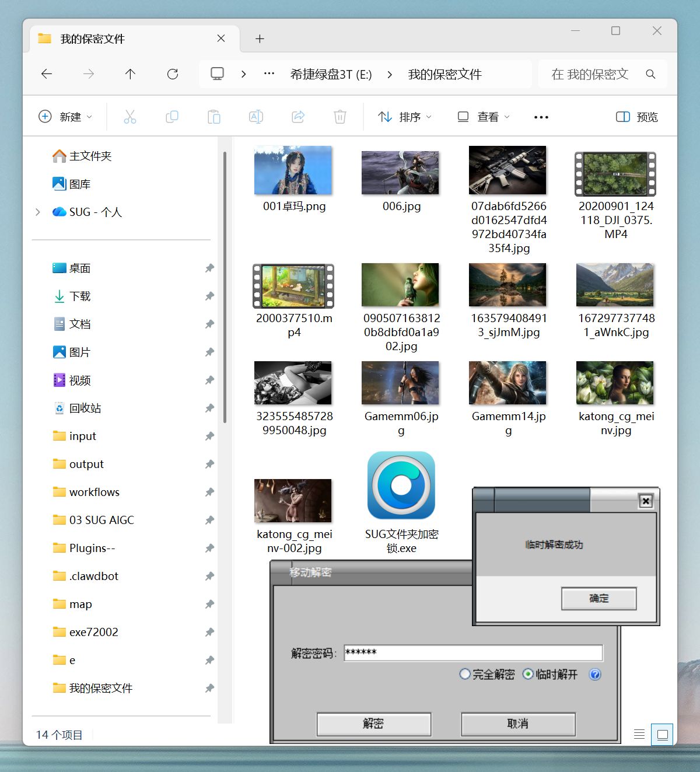
Task: Click the Share icon in toolbar
Action: (298, 117)
